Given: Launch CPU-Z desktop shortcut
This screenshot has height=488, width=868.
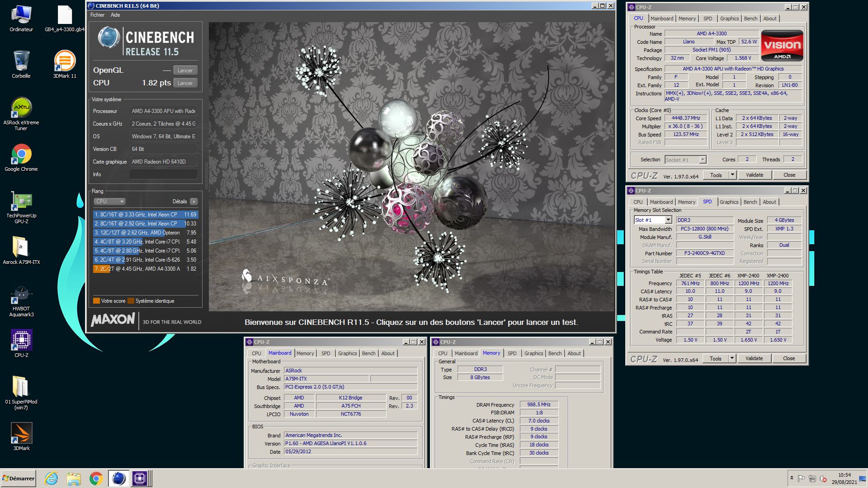Looking at the screenshot, I should coord(21,344).
